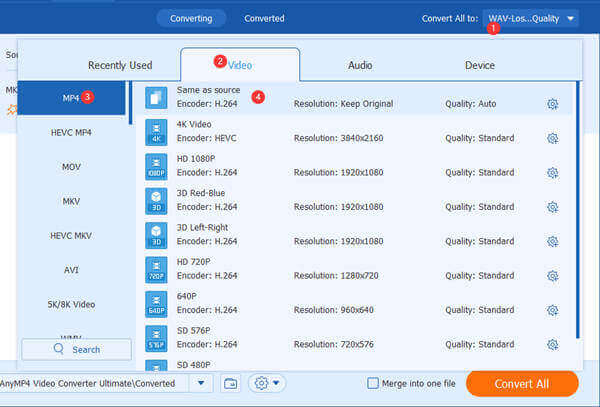Click the 720P preset icon
Screen dimensions: 600x407
coord(156,270)
